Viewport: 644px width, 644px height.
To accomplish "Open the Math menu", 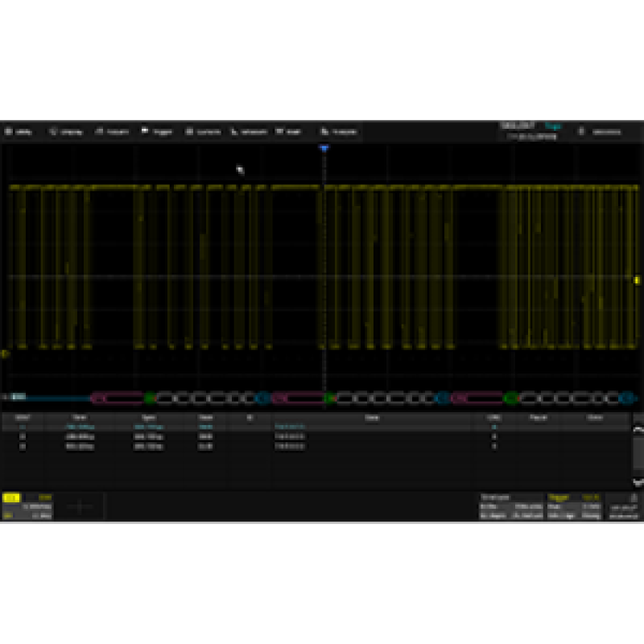I will tap(288, 131).
